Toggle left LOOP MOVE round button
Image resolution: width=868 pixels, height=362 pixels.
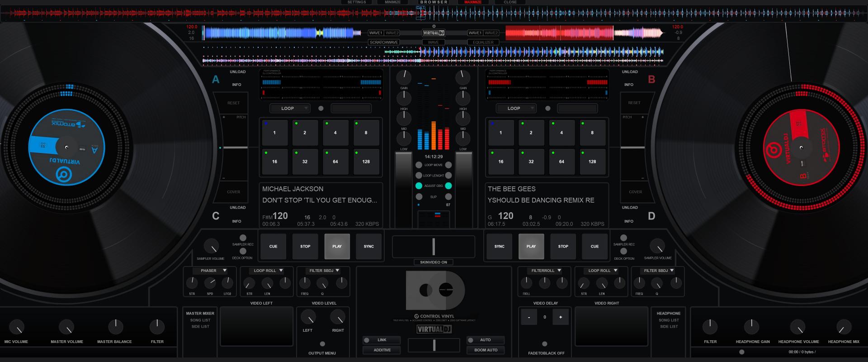[x=419, y=165]
